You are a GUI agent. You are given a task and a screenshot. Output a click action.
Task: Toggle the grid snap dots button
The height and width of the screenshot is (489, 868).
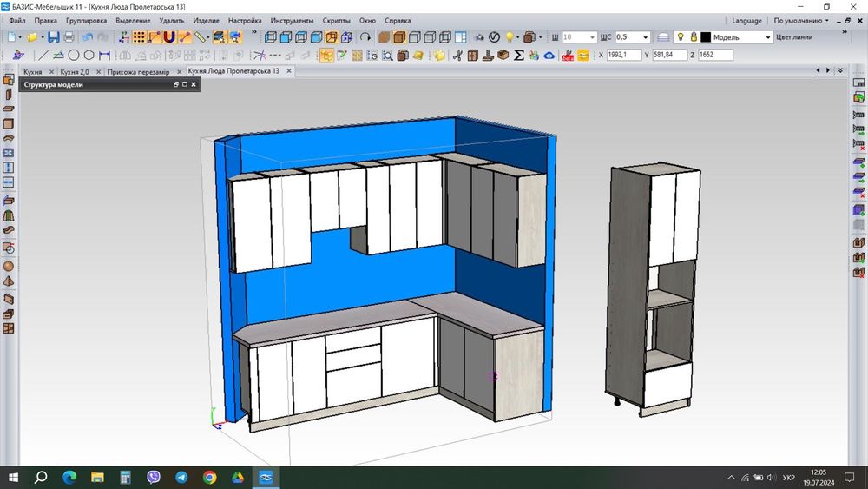pos(139,37)
